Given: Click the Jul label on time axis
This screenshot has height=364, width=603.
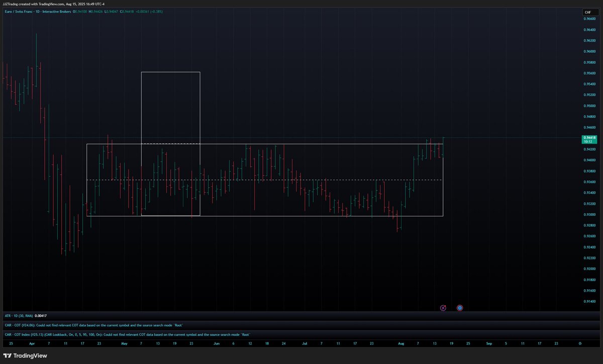Looking at the screenshot, I should click(305, 344).
